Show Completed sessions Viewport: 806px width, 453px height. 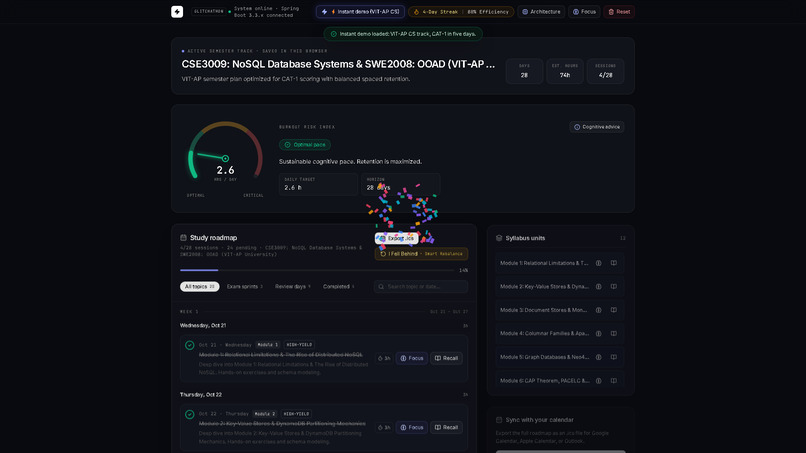point(338,286)
